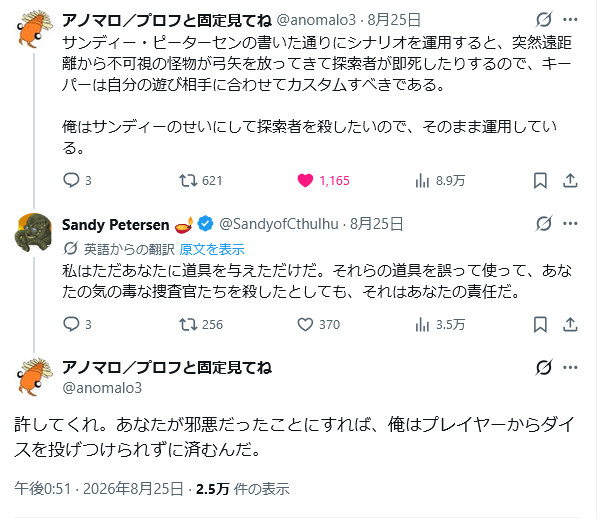Bookmark the first anomalo3 tweet
607x519 pixels.
pyautogui.click(x=540, y=180)
